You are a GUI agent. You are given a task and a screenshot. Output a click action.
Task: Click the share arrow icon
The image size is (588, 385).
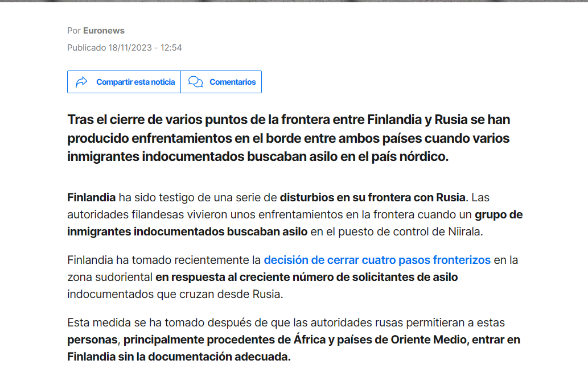pyautogui.click(x=81, y=82)
